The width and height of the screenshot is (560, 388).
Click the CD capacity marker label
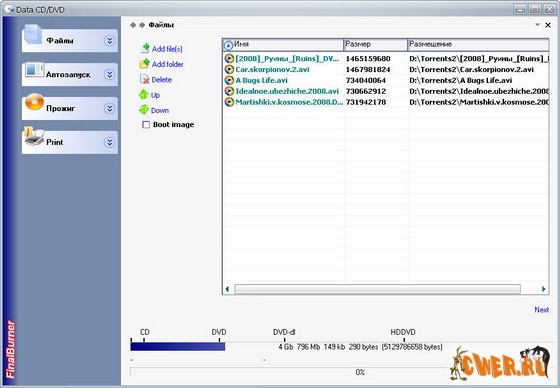[x=145, y=332]
